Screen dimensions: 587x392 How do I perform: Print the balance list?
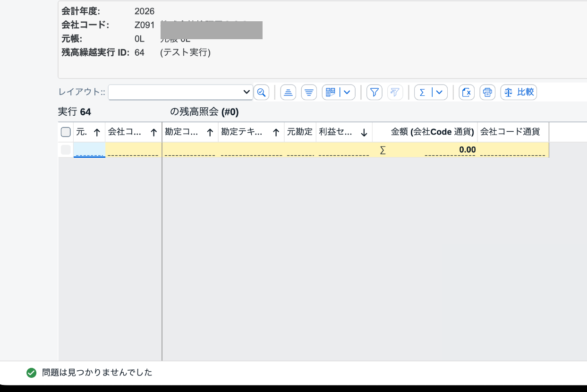coord(487,92)
